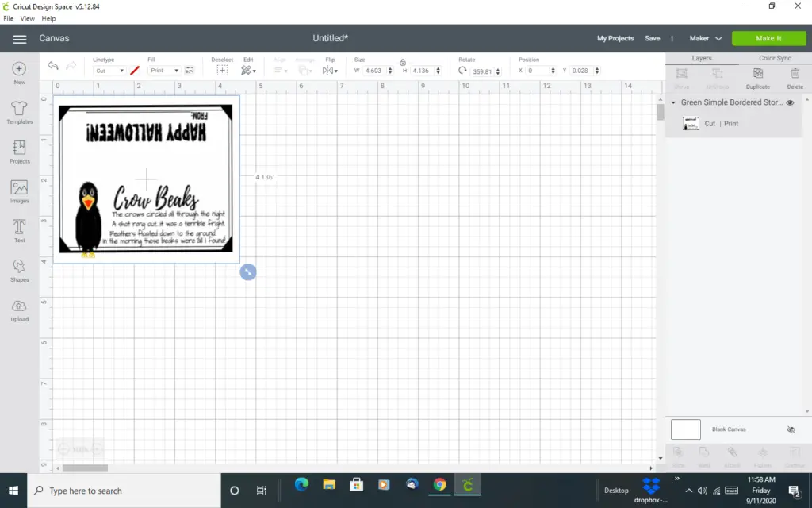Open the Windows notification center
Screen dimensions: 812x508
[x=795, y=491]
